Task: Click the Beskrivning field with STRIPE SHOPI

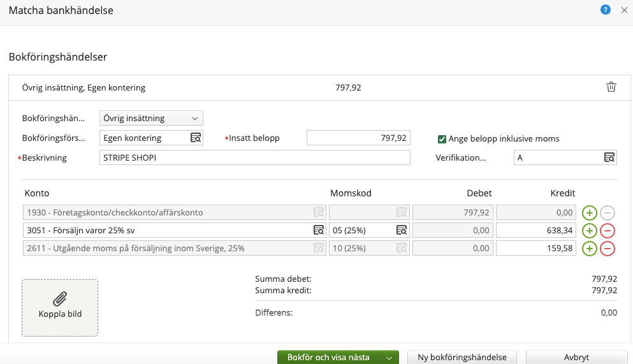Action: pos(254,157)
